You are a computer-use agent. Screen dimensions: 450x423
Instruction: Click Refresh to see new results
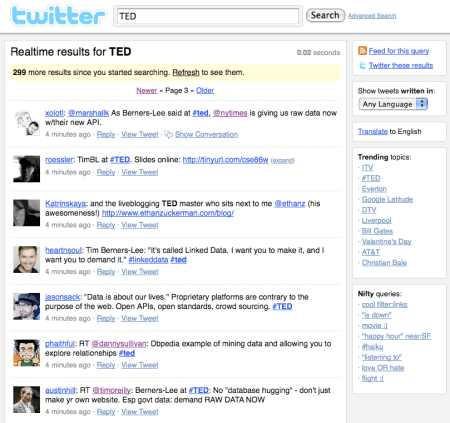click(x=186, y=72)
